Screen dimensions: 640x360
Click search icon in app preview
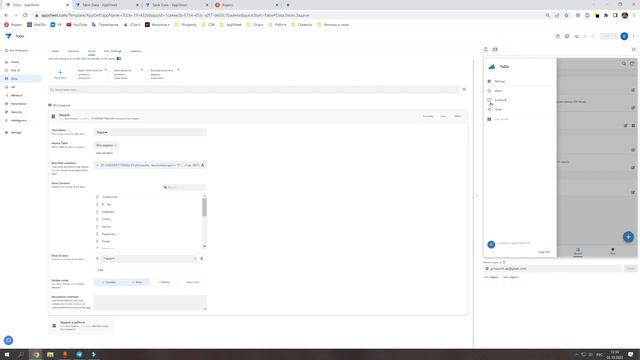624,63
